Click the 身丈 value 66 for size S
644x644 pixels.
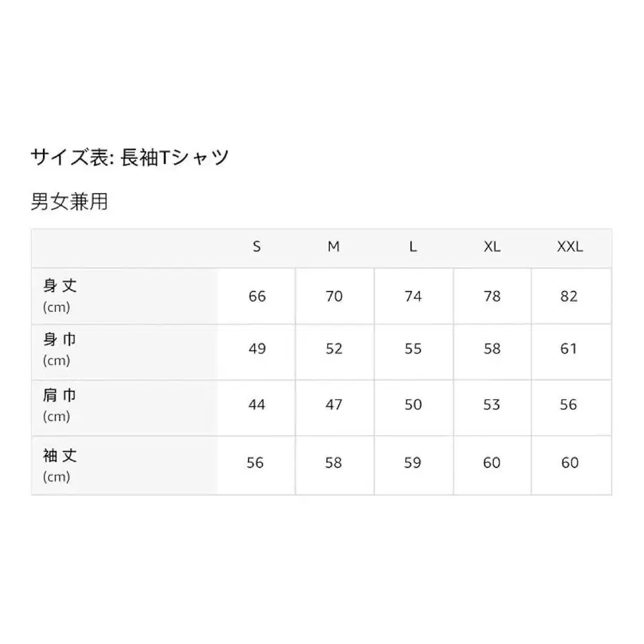tap(257, 296)
